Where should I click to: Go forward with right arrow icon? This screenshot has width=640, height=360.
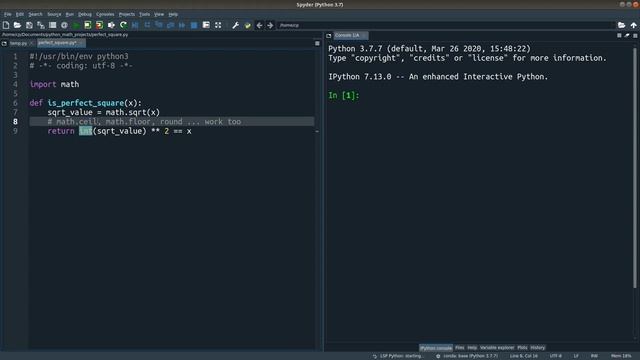pyautogui.click(x=270, y=25)
